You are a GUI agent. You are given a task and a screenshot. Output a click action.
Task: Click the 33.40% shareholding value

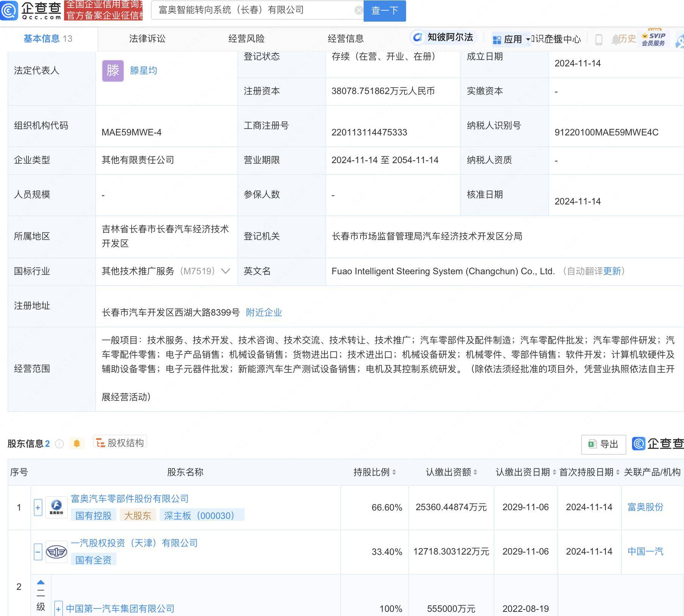coord(387,552)
